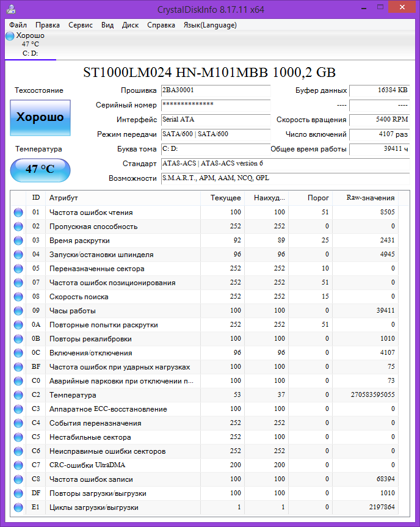Click status orb for C6 Неисправимые ошибки секторов

(18, 451)
